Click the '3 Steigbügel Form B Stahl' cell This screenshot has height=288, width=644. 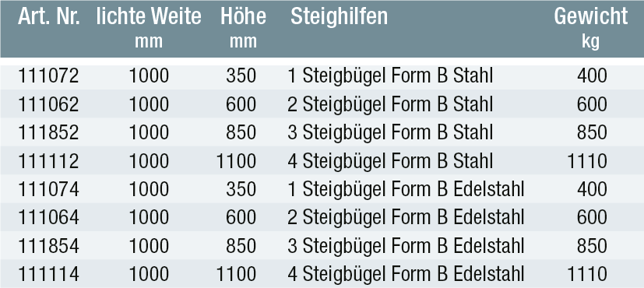(390, 133)
